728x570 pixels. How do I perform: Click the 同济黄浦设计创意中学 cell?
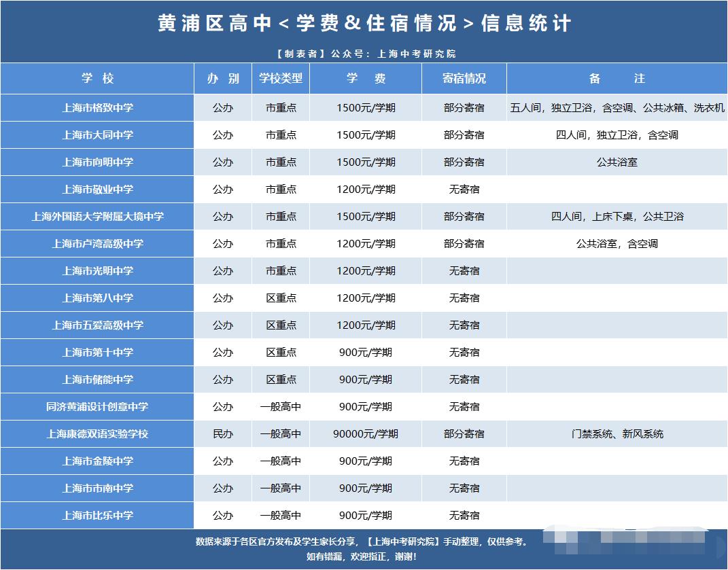tap(97, 407)
